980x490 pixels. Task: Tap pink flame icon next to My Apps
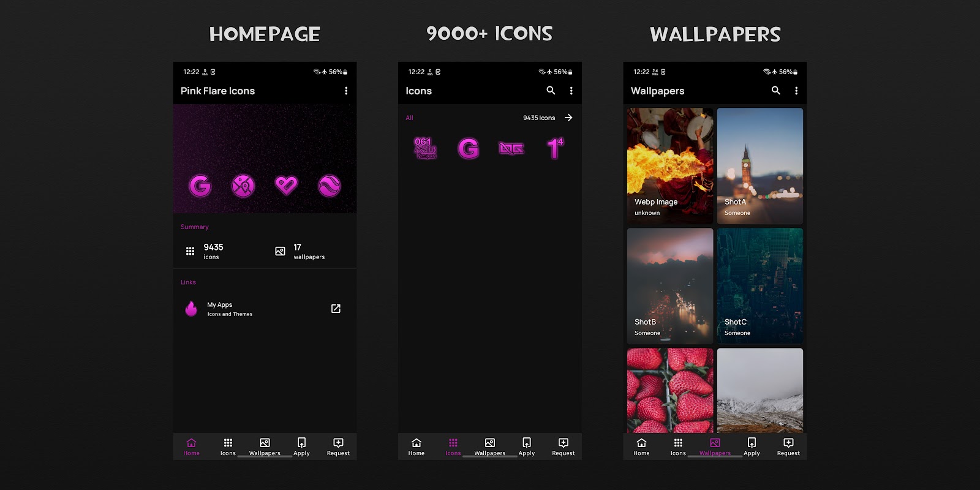(191, 309)
